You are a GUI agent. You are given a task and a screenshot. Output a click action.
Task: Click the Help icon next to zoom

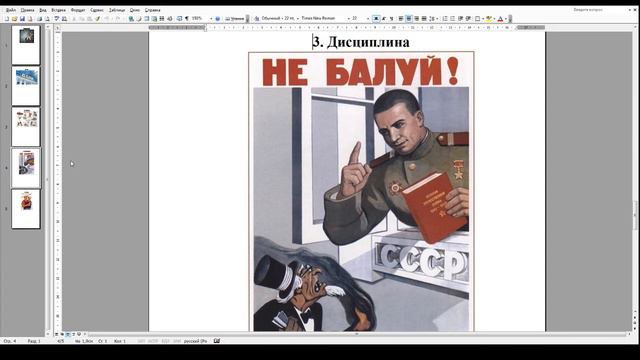(218, 18)
